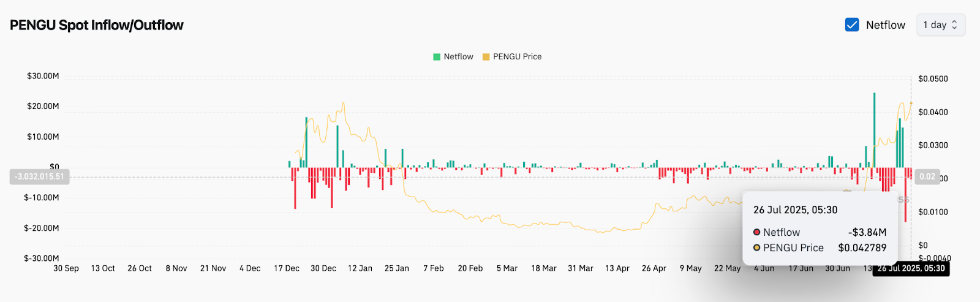Click the 12 Jan date label
This screenshot has height=302, width=980.
[x=360, y=268]
